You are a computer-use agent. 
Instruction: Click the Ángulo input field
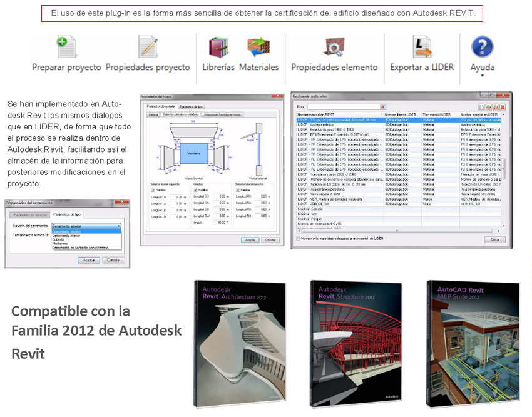[x=220, y=223]
